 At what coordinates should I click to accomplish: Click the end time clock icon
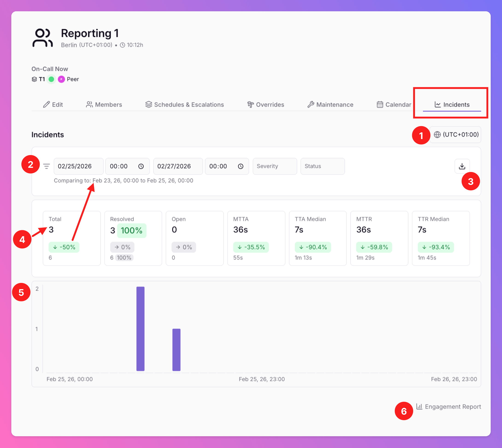(x=241, y=166)
